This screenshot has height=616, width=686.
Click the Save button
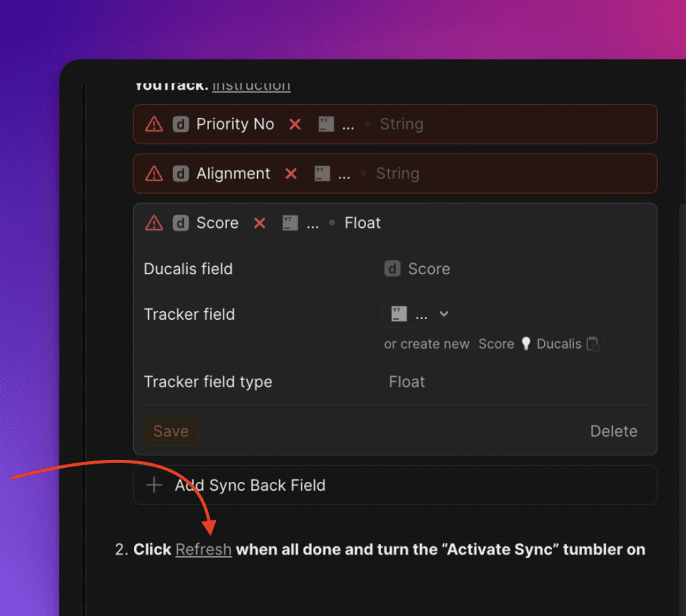[x=171, y=431]
